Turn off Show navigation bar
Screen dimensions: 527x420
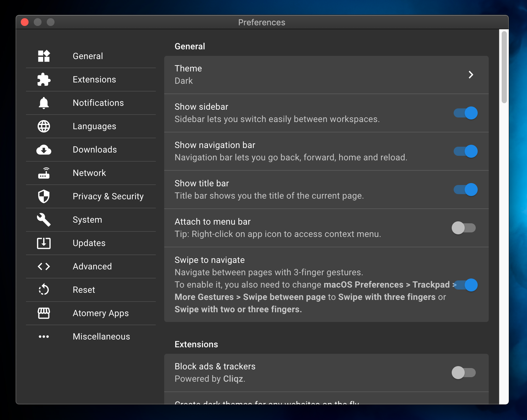[465, 151]
